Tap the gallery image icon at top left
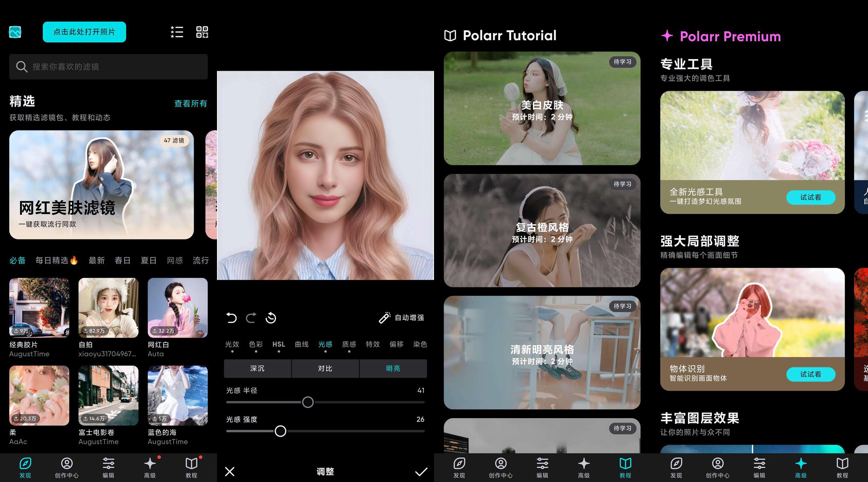 pyautogui.click(x=15, y=32)
